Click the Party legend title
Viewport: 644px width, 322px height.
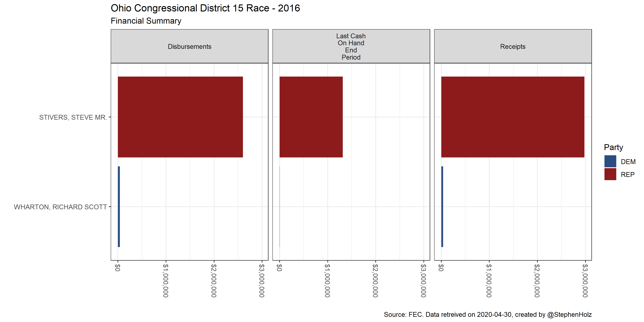[x=613, y=147]
